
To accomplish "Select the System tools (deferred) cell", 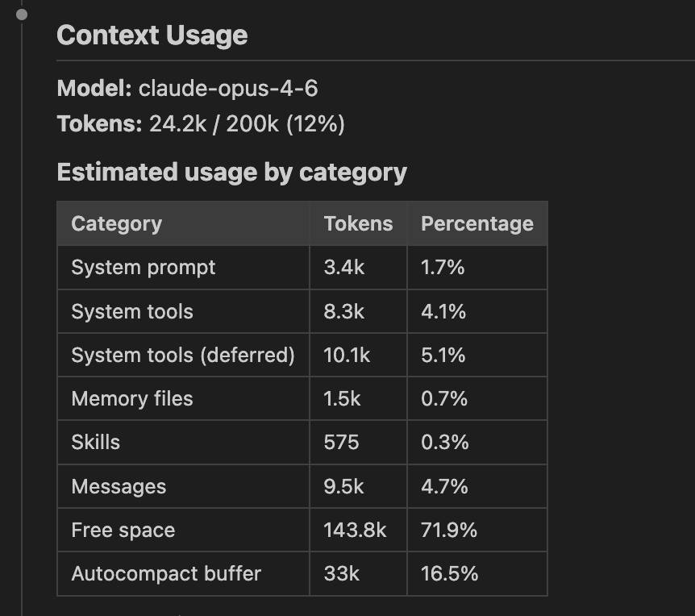I will click(x=182, y=355).
